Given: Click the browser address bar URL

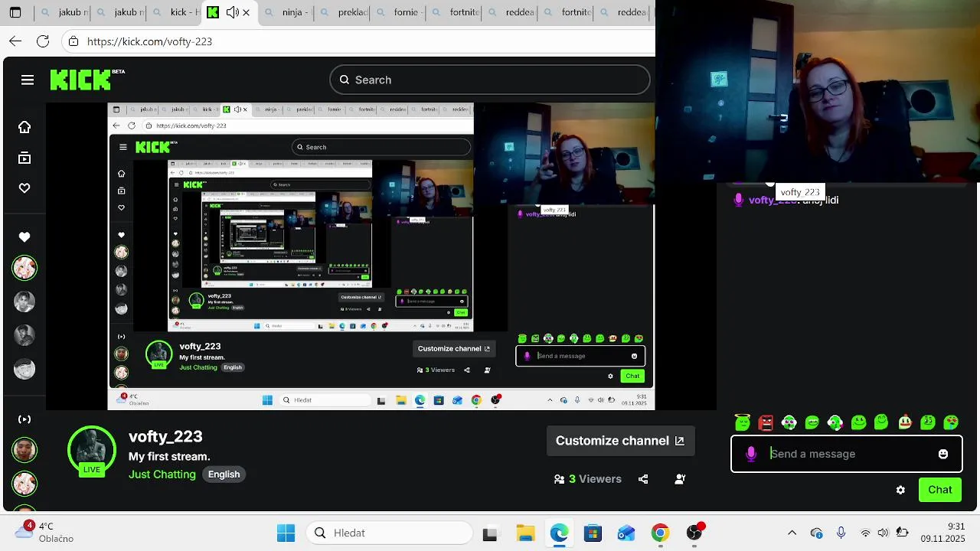Looking at the screenshot, I should 149,41.
